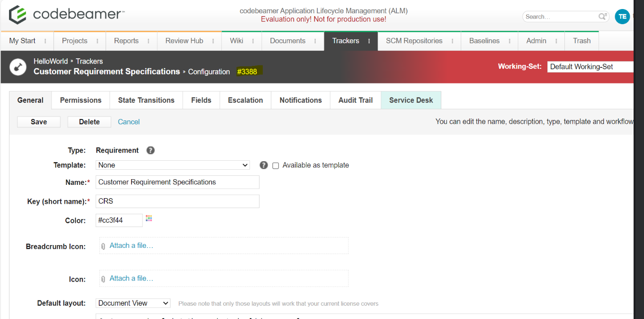Click the tracker icon beside HelloWorld breadcrumb
The height and width of the screenshot is (319, 644).
[18, 67]
